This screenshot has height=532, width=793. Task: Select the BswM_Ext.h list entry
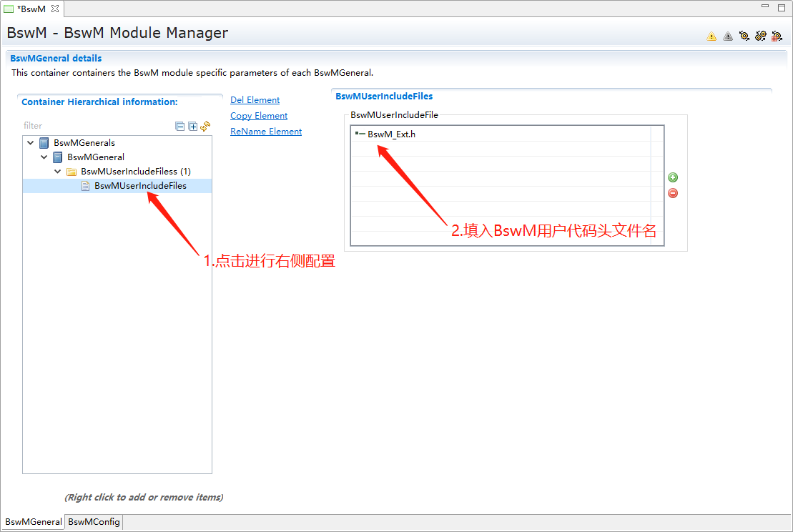click(391, 134)
